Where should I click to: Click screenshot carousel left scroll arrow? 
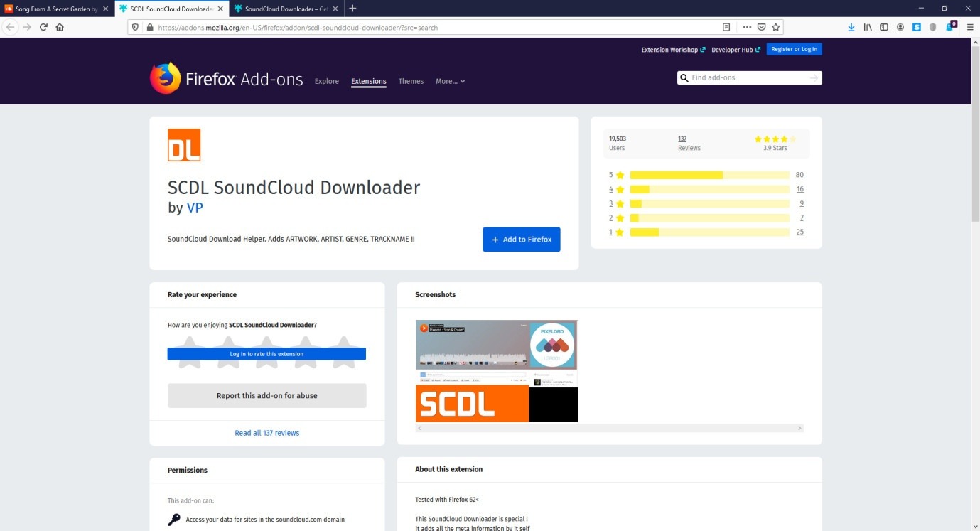coord(419,428)
